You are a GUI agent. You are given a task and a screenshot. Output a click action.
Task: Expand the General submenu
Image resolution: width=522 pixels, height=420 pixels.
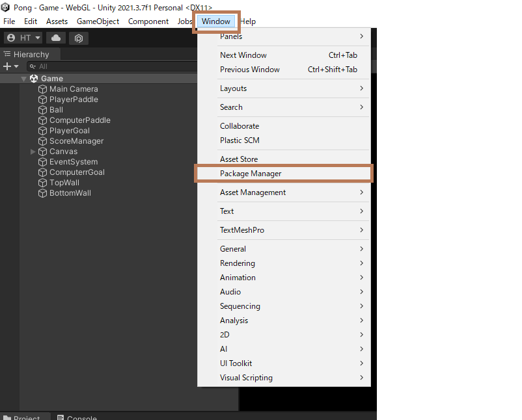click(284, 249)
